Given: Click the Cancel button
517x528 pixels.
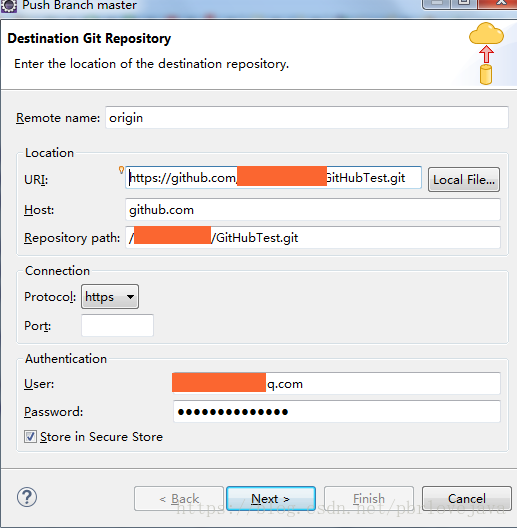Looking at the screenshot, I should 466,498.
